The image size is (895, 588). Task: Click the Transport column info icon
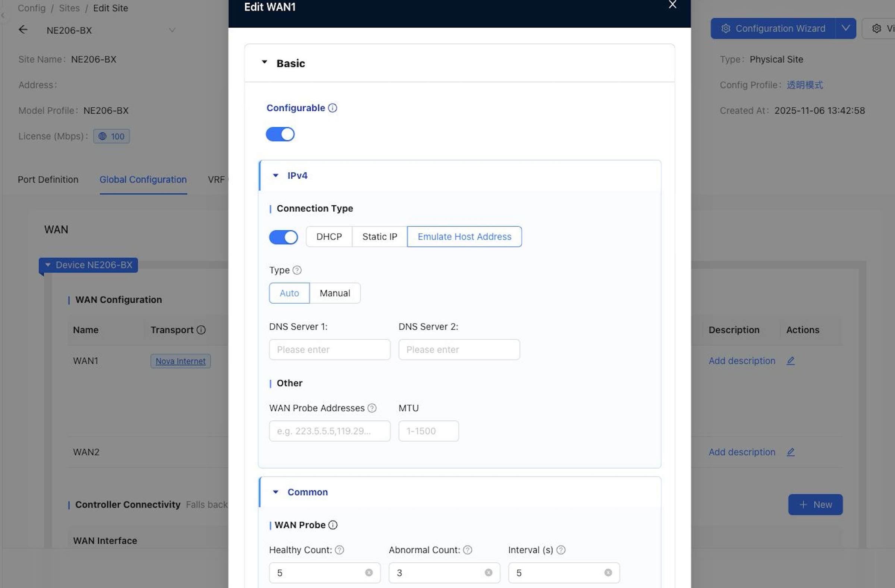pyautogui.click(x=201, y=330)
